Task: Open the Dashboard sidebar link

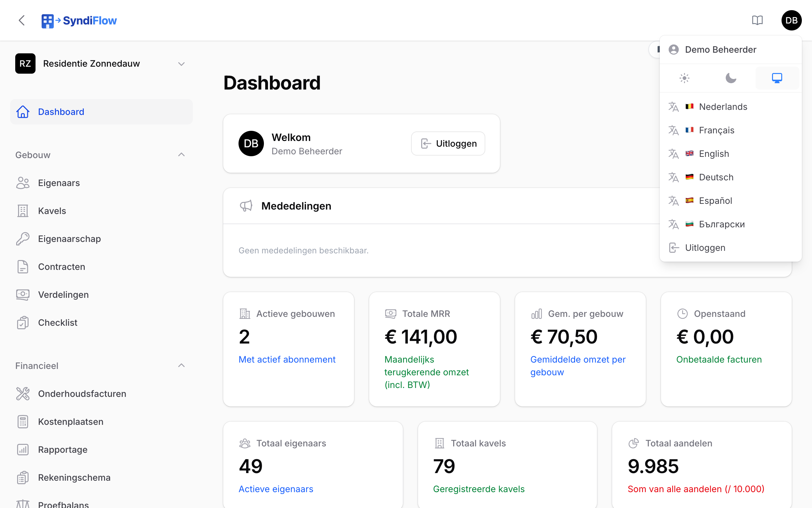Action: (x=101, y=112)
